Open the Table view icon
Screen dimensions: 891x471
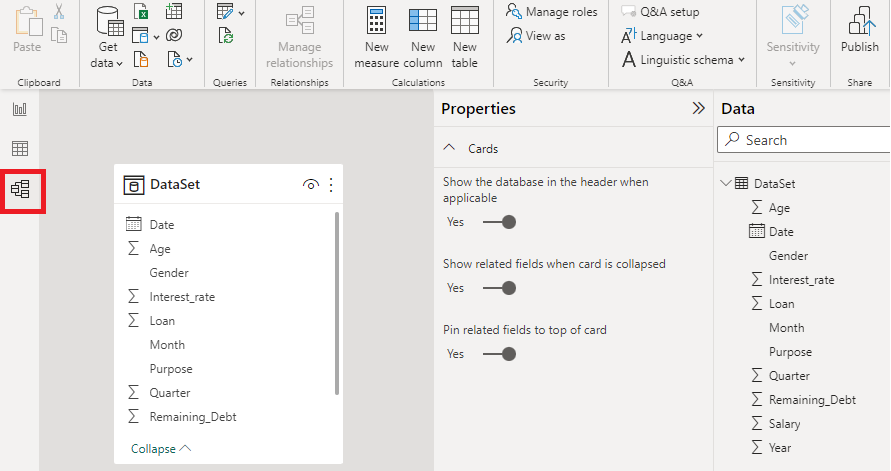coord(20,149)
